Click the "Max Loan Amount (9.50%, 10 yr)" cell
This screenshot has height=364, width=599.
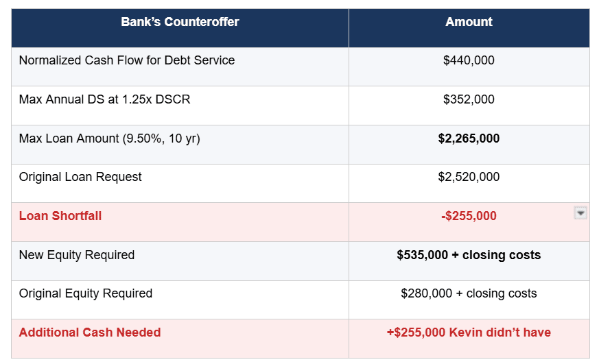pos(110,138)
